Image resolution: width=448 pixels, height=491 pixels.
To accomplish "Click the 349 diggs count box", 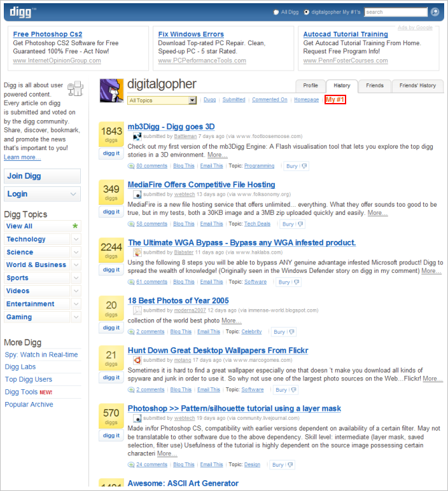I will pos(111,192).
